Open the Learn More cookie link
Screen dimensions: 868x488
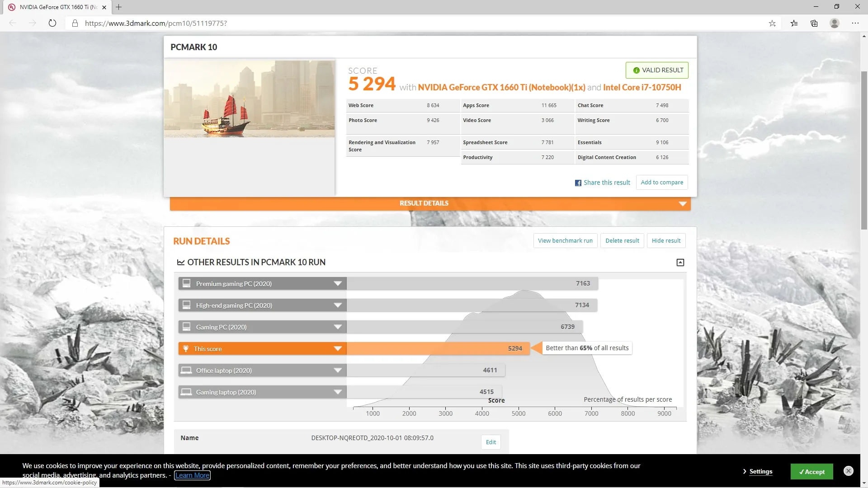pyautogui.click(x=192, y=475)
